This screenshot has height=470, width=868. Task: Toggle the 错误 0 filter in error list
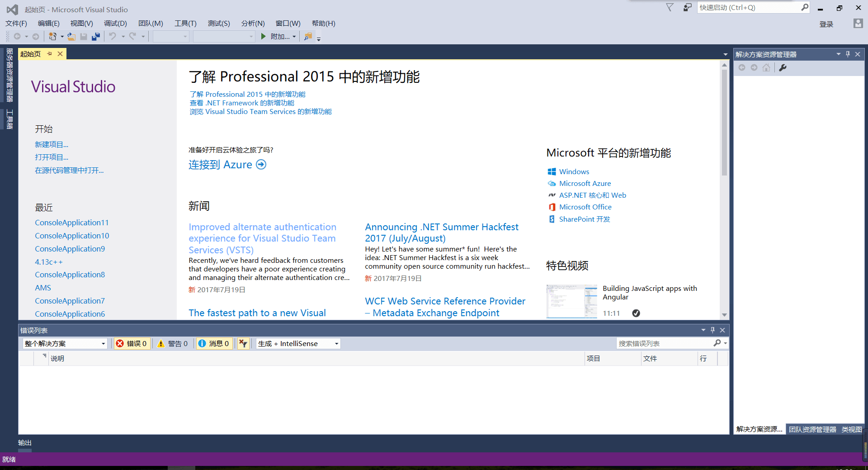point(132,343)
